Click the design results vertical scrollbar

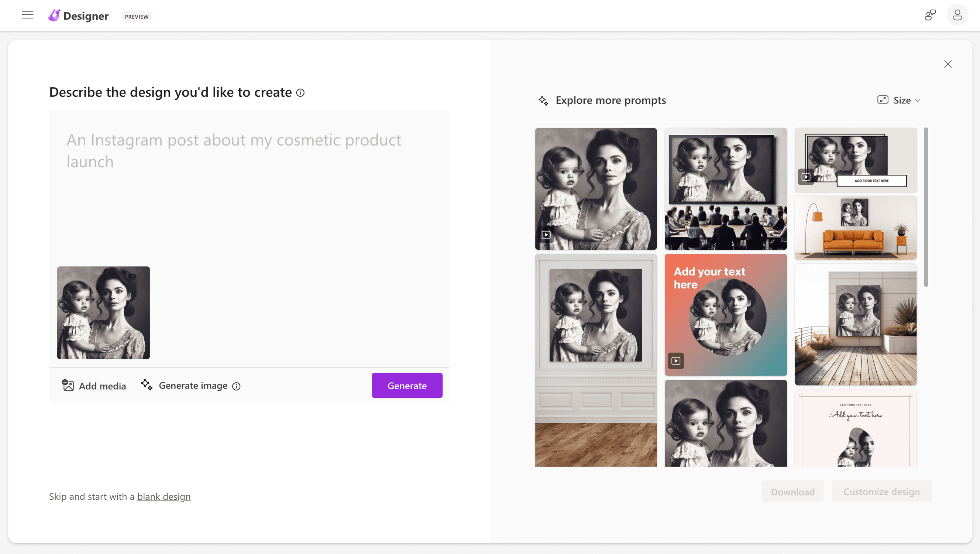coord(926,208)
